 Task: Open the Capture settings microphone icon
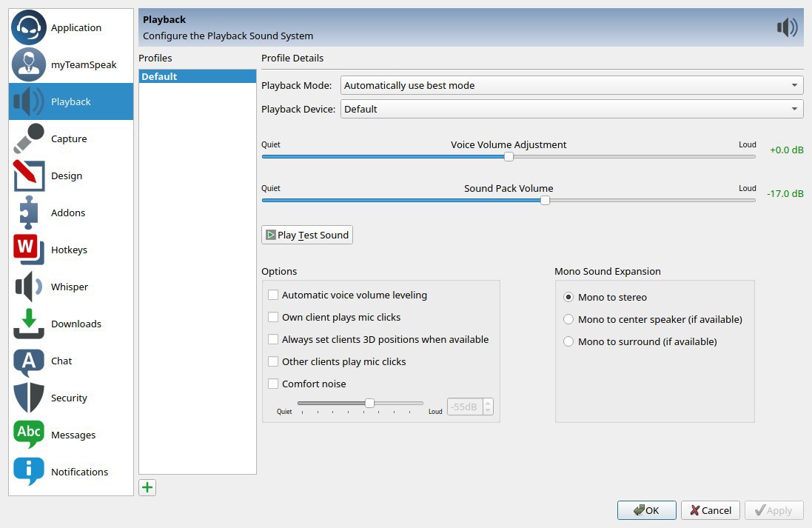[29, 138]
